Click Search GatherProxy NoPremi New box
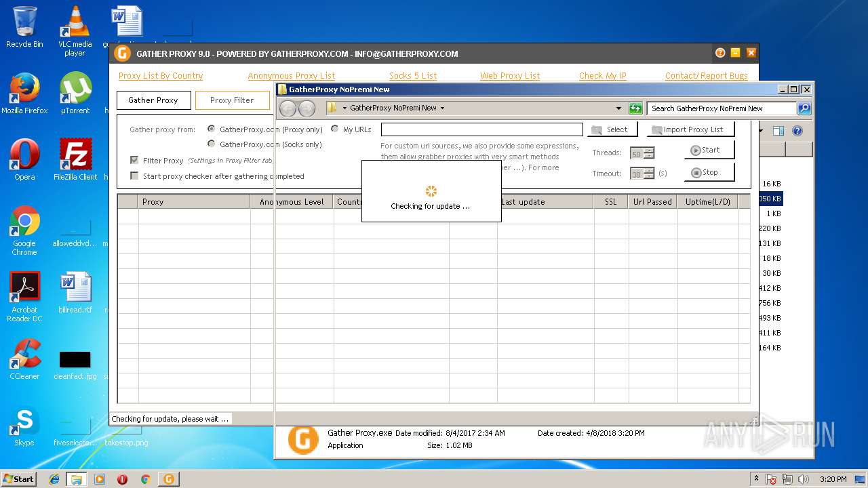This screenshot has height=488, width=868. tap(722, 108)
